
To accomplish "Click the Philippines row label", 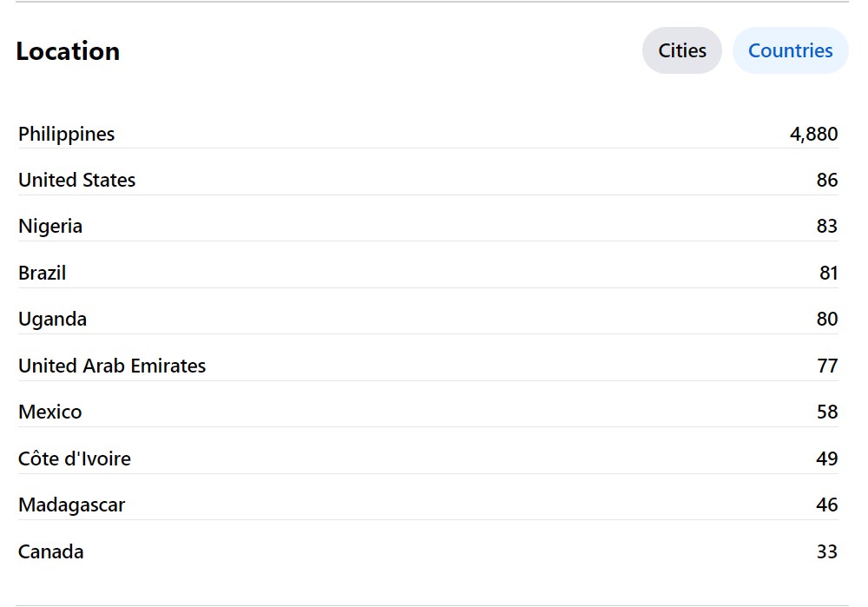I will point(67,134).
